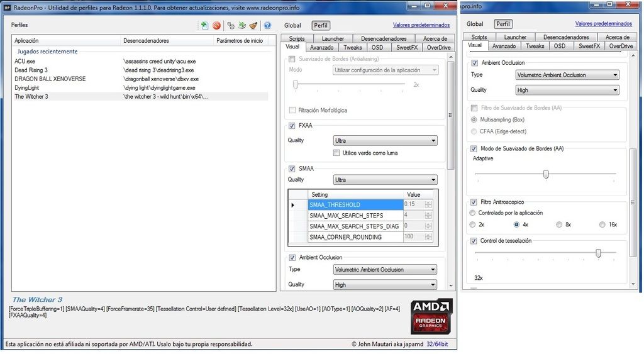The width and height of the screenshot is (644, 354).
Task: Click Valores predeterminados link in right window
Action: [603, 23]
